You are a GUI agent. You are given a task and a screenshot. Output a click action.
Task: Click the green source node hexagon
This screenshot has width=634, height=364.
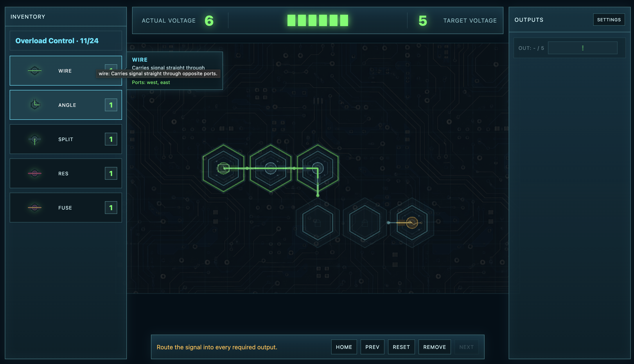[223, 168]
